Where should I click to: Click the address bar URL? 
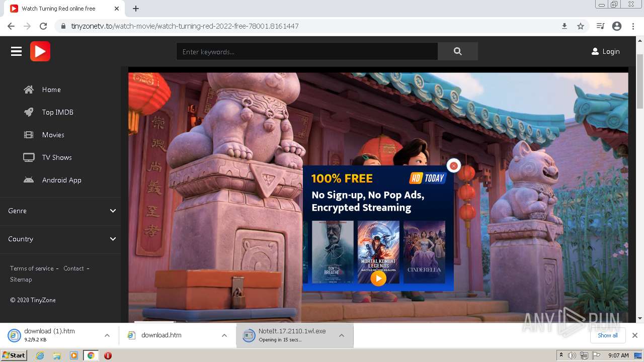pos(185,26)
